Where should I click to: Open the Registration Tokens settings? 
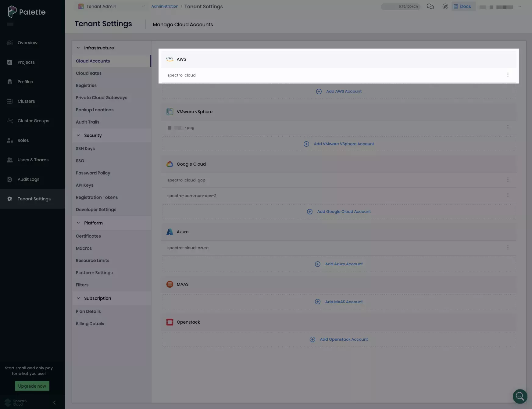pos(97,197)
